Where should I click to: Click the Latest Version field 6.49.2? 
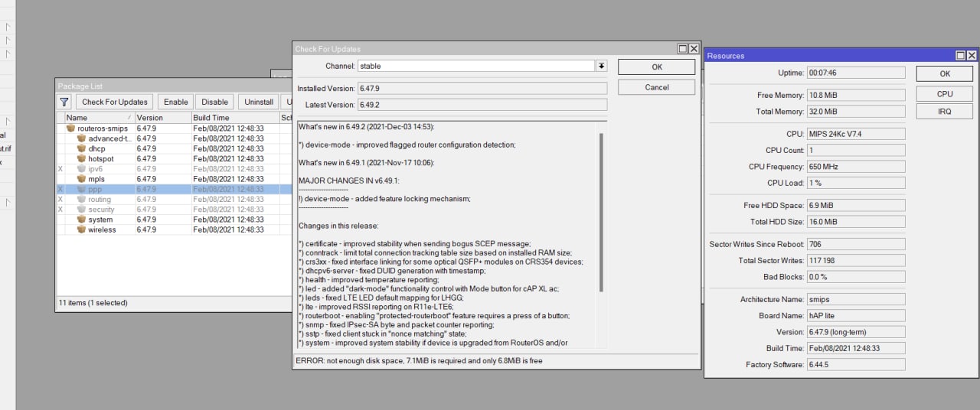(x=482, y=105)
